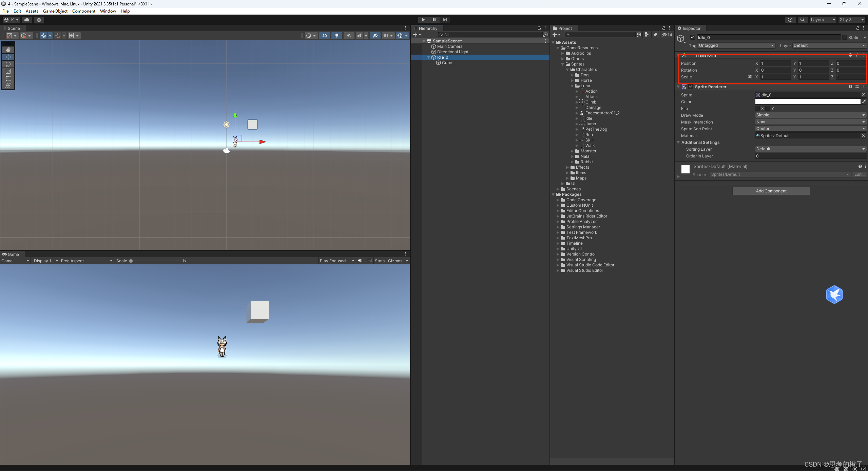This screenshot has width=868, height=471.
Task: Open the Undo History icon
Action: [x=790, y=20]
